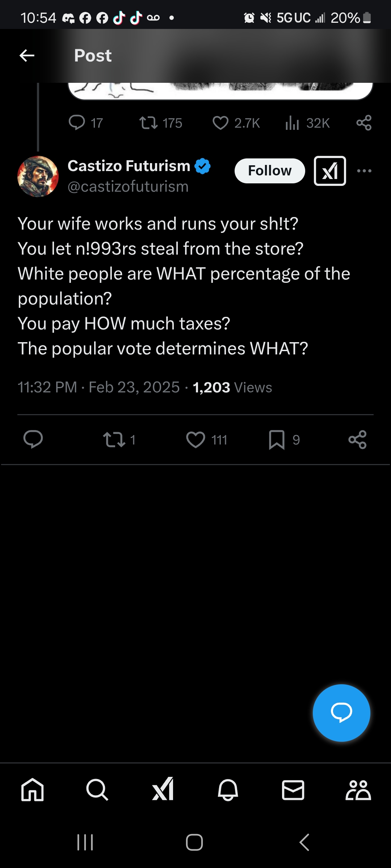Open the three-dot more options menu

pos(364,171)
